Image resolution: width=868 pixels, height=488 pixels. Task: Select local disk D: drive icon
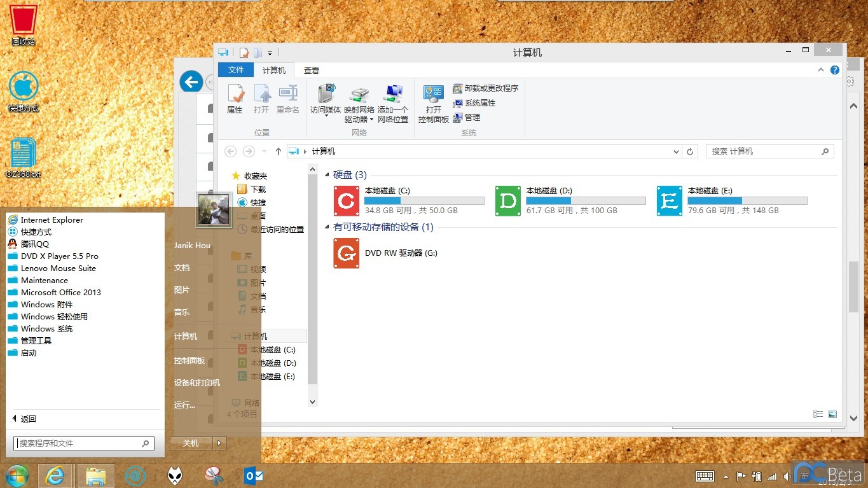pos(508,201)
